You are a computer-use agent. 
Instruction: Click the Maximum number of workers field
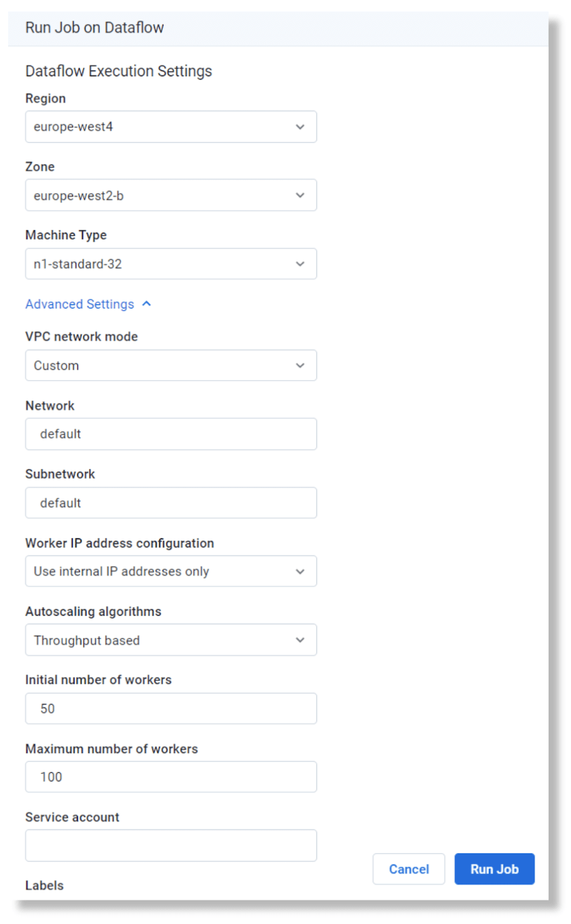(171, 777)
